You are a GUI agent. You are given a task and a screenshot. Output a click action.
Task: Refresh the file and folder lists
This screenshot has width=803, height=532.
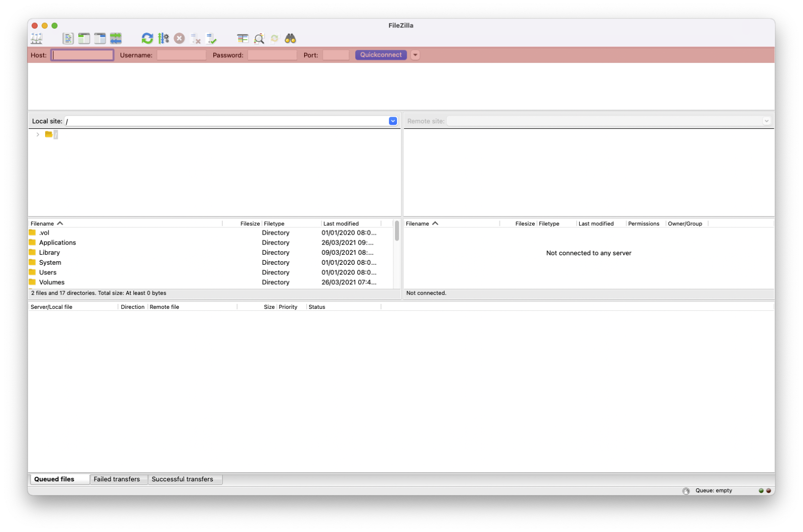147,39
